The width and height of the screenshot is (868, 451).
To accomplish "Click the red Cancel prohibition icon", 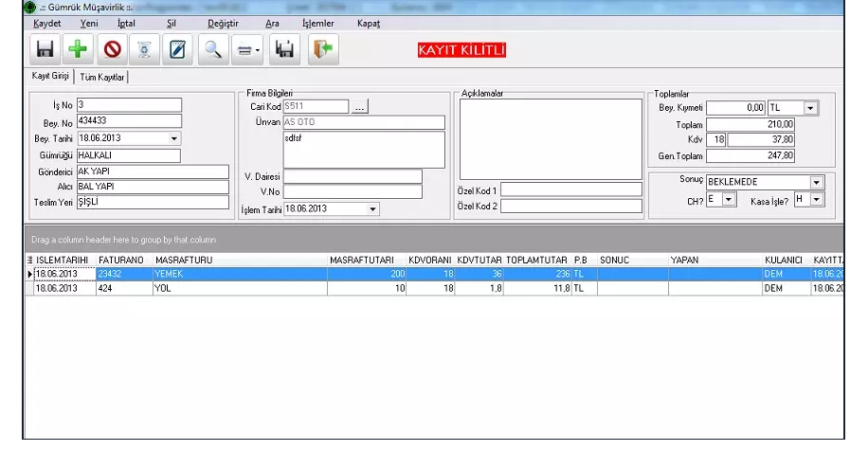I will [112, 50].
